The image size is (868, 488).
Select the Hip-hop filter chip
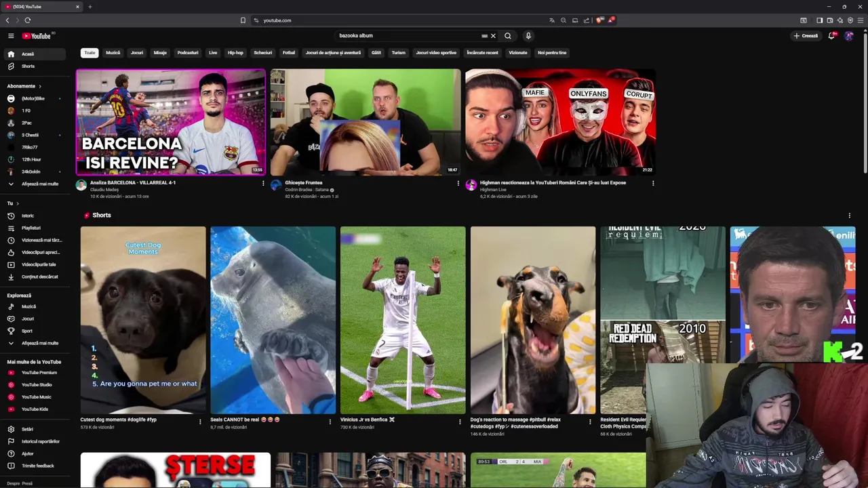(235, 53)
